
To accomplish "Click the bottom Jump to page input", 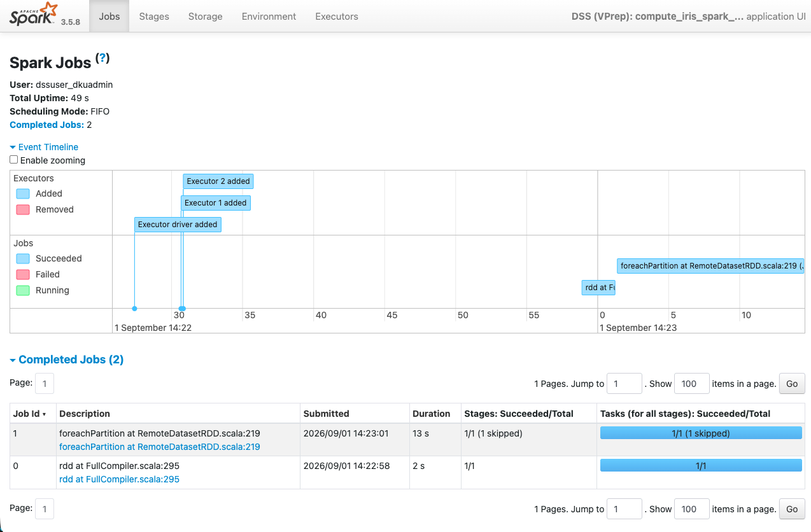I will 624,508.
